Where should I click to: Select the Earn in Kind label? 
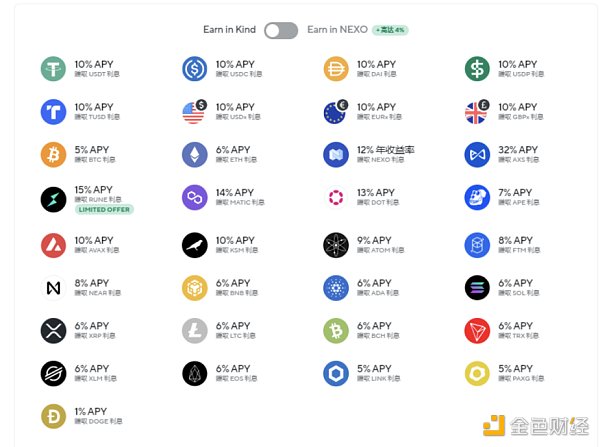pyautogui.click(x=230, y=30)
